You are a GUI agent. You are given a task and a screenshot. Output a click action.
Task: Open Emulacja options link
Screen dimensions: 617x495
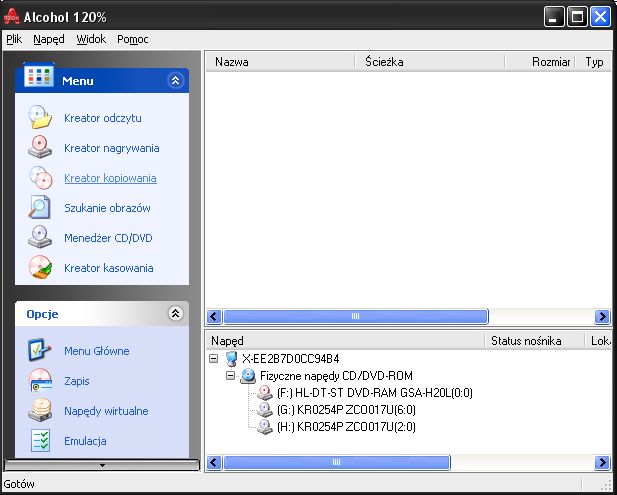click(x=85, y=441)
